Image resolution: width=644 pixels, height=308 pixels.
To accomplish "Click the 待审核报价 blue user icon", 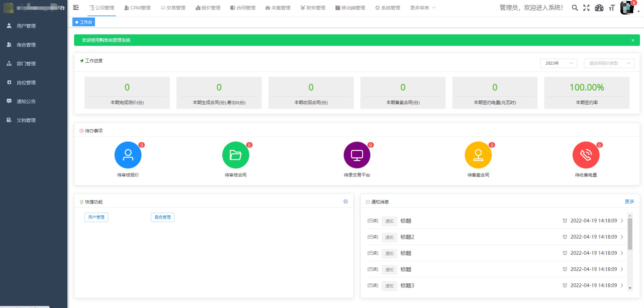I will pyautogui.click(x=128, y=155).
